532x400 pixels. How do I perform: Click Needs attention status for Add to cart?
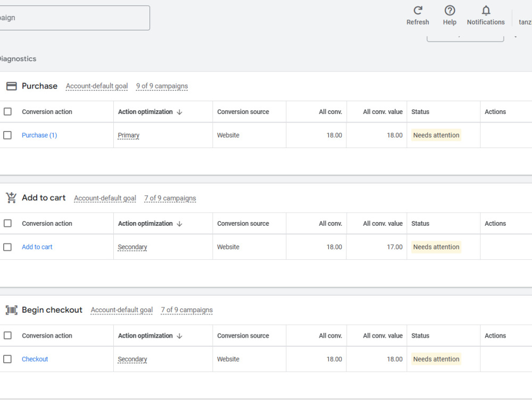[436, 247]
